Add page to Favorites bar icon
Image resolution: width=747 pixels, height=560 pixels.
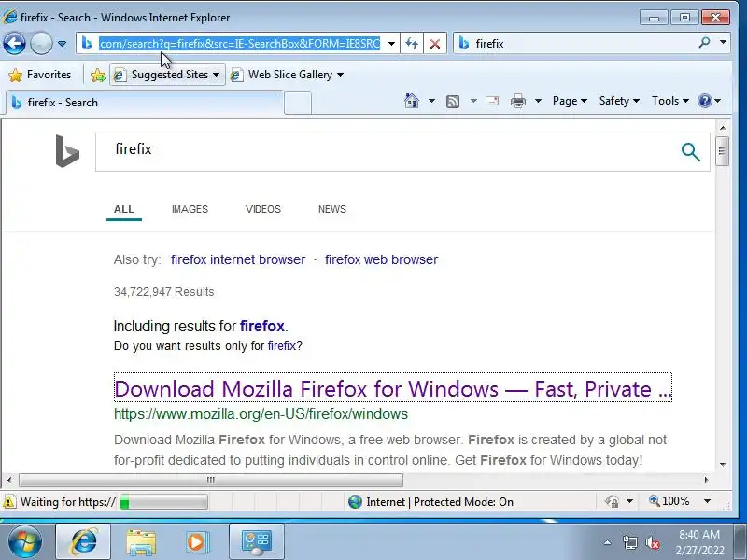pyautogui.click(x=98, y=76)
